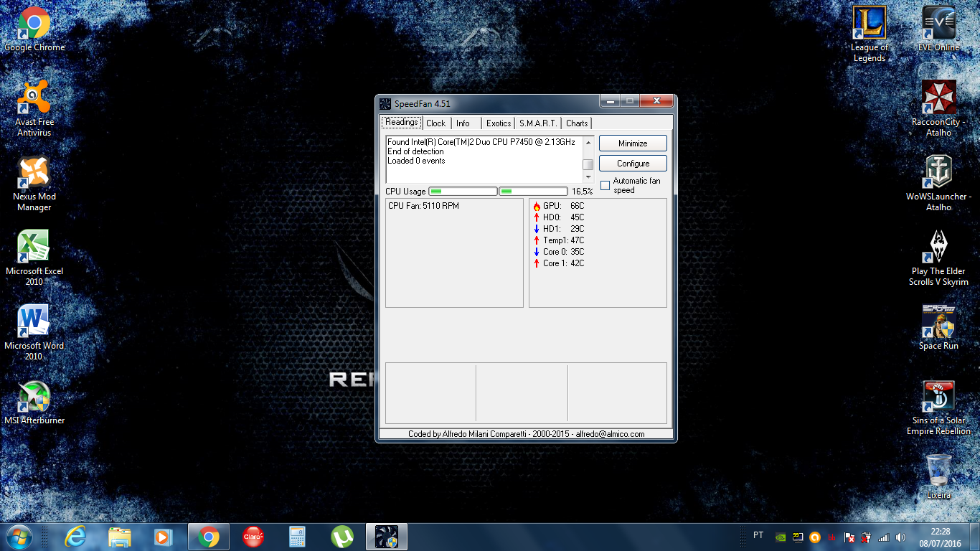Screen dimensions: 980x551
Task: Open the Lixeira recycle bin
Action: point(938,477)
